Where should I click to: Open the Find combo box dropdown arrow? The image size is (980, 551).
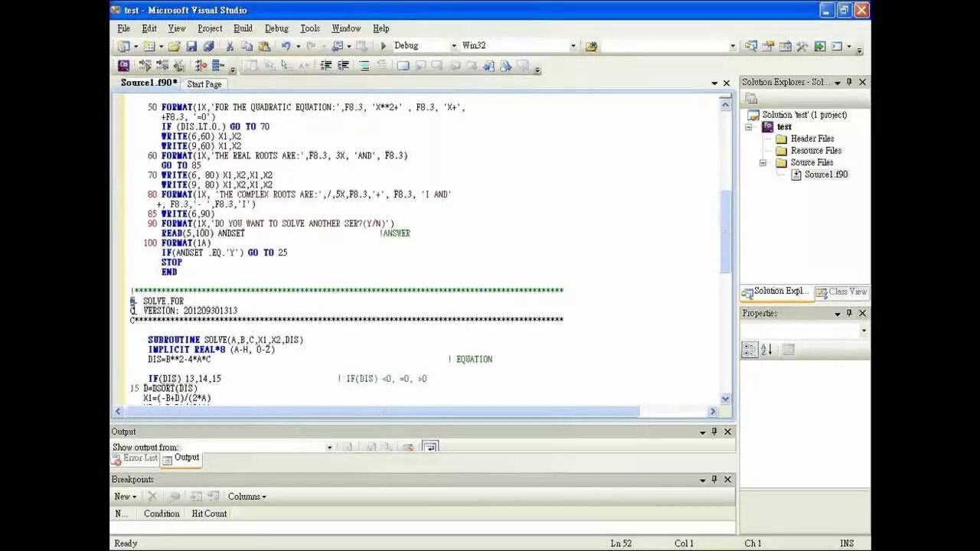tap(733, 46)
